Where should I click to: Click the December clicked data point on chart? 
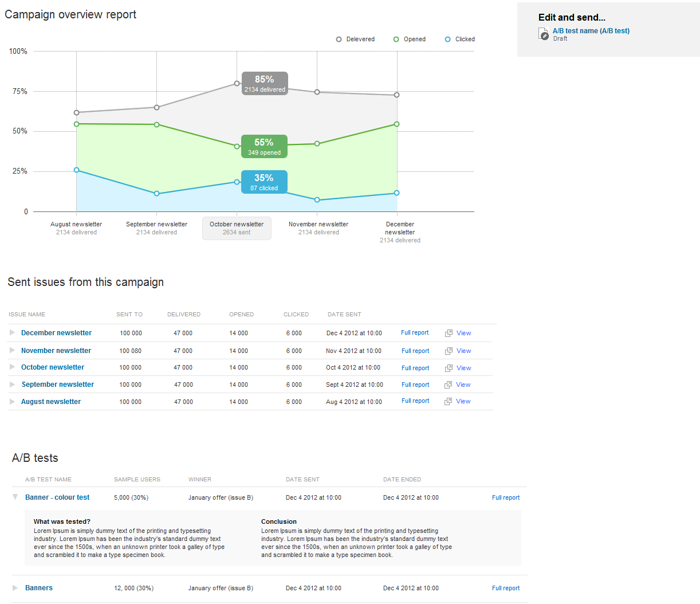click(396, 193)
